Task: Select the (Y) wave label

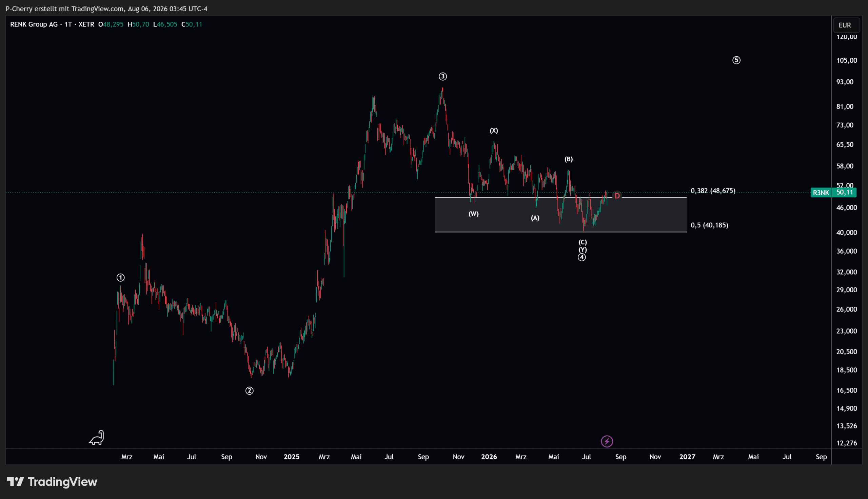Action: pos(583,250)
